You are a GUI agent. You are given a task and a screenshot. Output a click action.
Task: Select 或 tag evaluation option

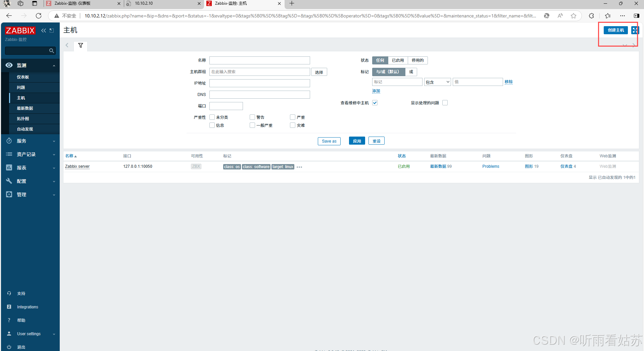tap(411, 72)
